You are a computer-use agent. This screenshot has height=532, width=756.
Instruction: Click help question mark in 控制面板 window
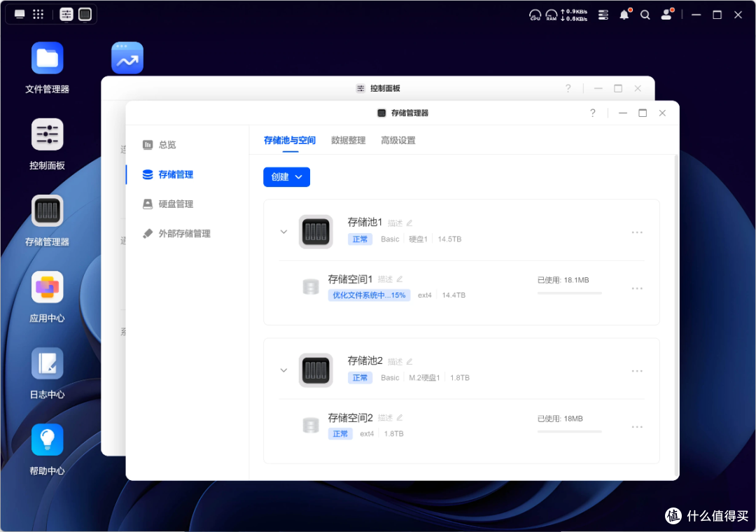coord(568,88)
